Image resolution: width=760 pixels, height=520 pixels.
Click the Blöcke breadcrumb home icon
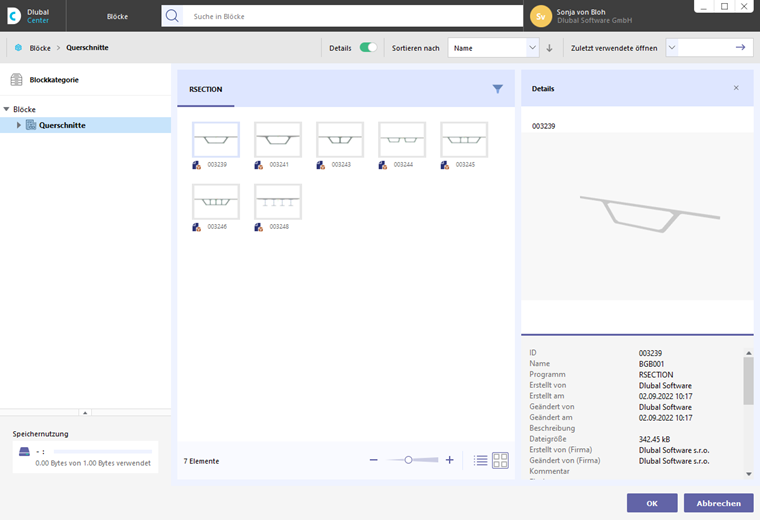(18, 47)
